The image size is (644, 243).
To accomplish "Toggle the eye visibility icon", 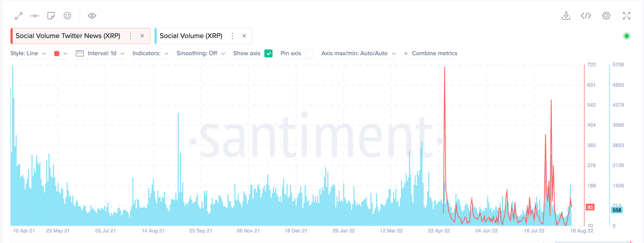I will point(92,16).
